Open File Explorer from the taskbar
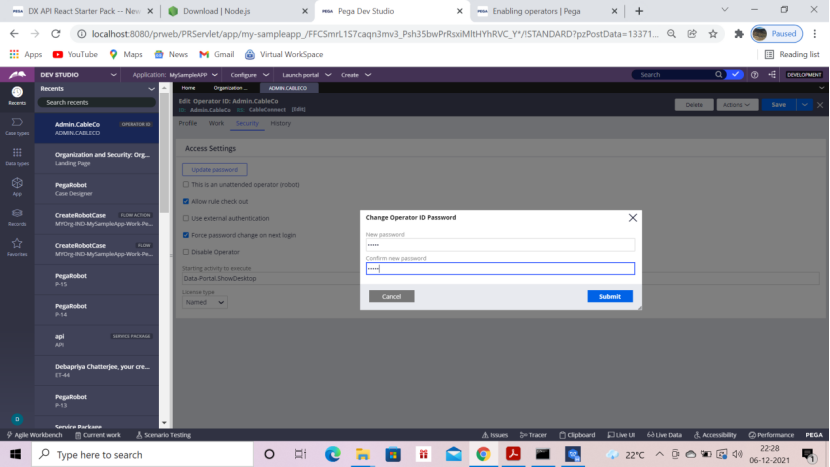The image size is (830, 467). click(x=363, y=454)
